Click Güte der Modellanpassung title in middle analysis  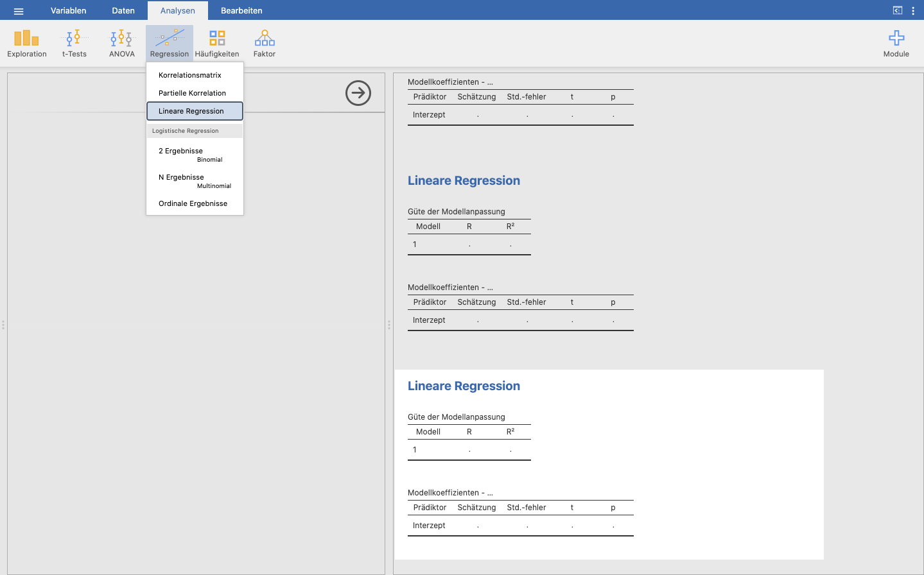click(457, 212)
